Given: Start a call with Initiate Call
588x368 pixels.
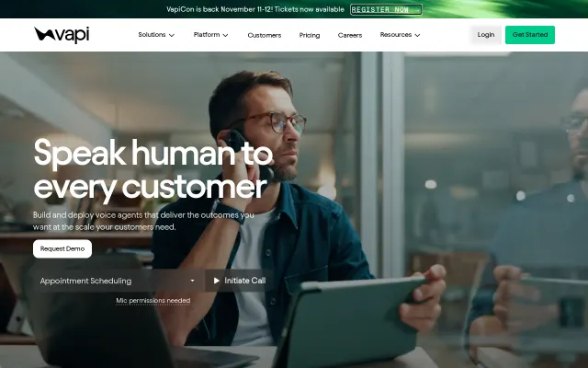Looking at the screenshot, I should click(239, 281).
